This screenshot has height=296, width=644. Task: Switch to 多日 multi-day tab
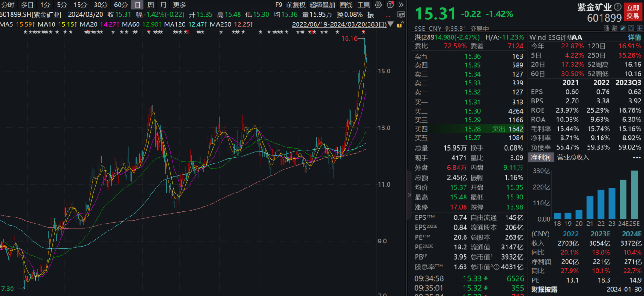[27, 5]
